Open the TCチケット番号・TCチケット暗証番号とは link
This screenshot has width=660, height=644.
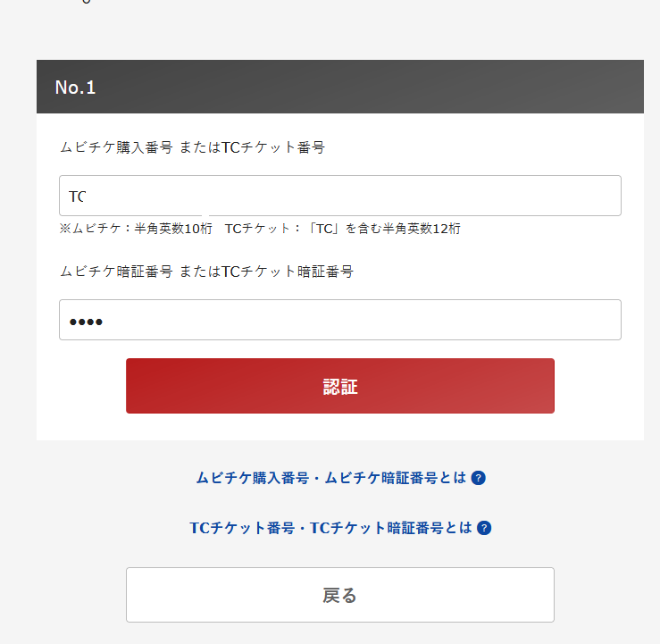[x=330, y=528]
